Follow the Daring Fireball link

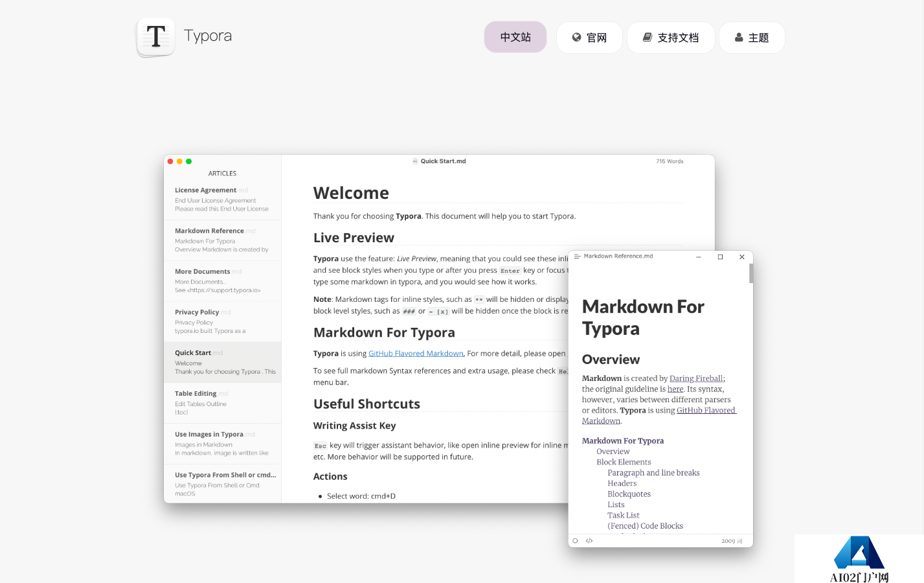point(696,378)
